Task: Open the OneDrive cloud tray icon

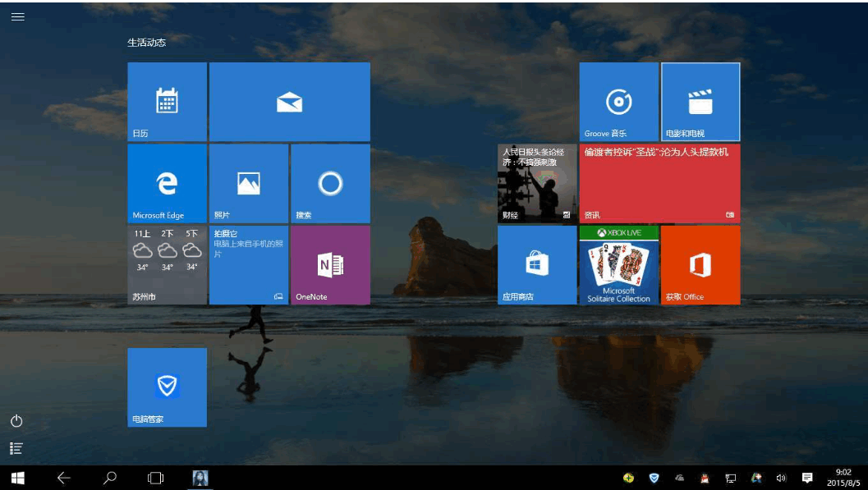Action: pyautogui.click(x=679, y=478)
